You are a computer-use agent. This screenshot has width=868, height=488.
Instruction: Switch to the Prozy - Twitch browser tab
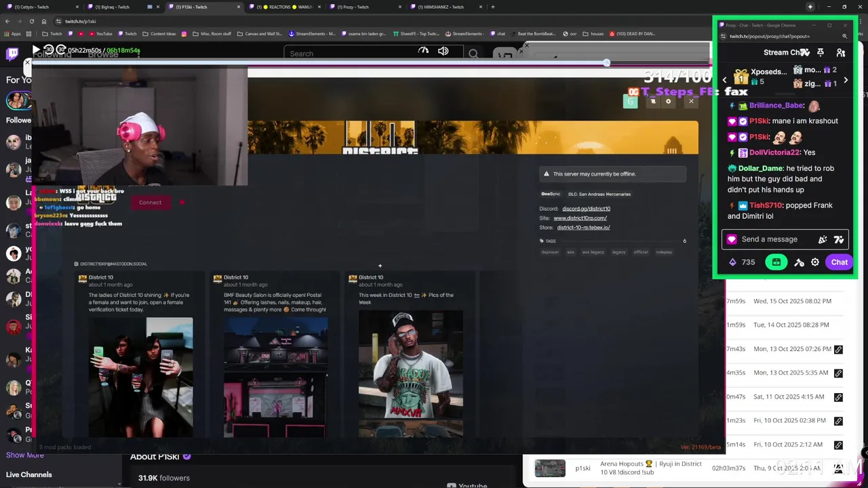point(368,7)
